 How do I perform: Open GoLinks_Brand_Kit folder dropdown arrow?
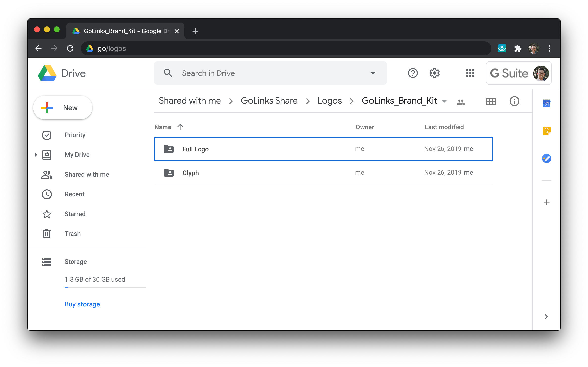(444, 101)
